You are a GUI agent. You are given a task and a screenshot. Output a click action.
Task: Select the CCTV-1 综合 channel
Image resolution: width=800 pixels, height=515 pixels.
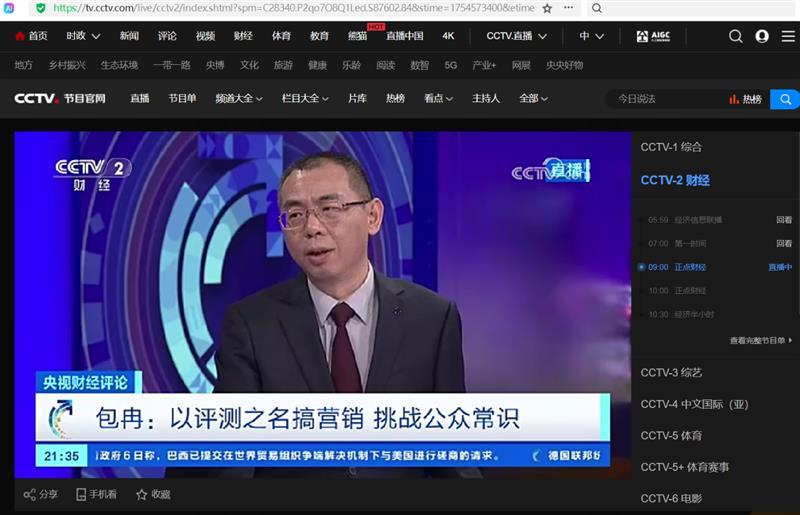(671, 148)
